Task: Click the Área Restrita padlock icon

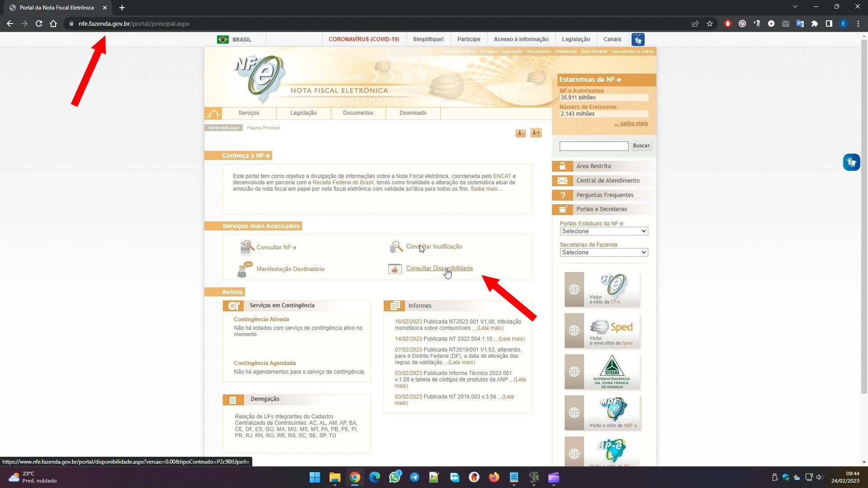Action: [562, 166]
